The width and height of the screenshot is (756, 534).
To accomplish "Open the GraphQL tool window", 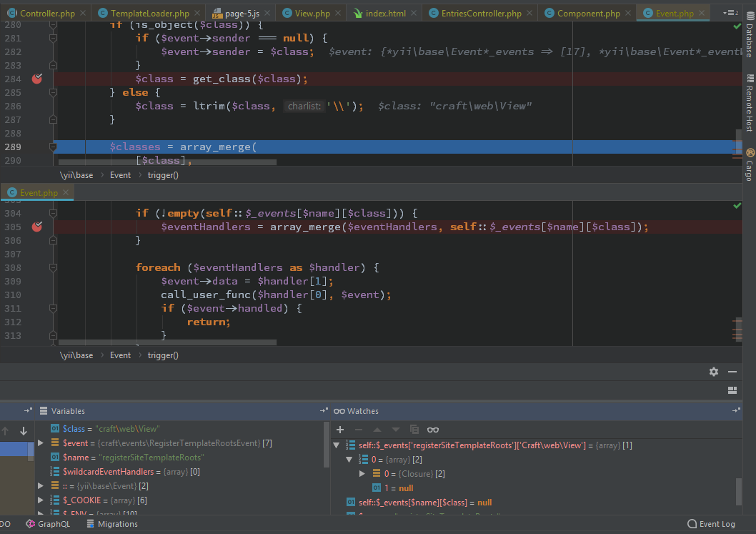I will point(48,524).
